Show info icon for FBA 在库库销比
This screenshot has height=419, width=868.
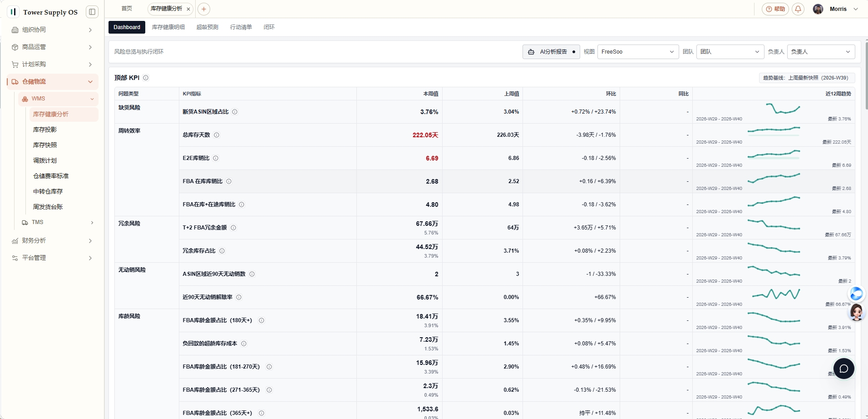pyautogui.click(x=229, y=181)
